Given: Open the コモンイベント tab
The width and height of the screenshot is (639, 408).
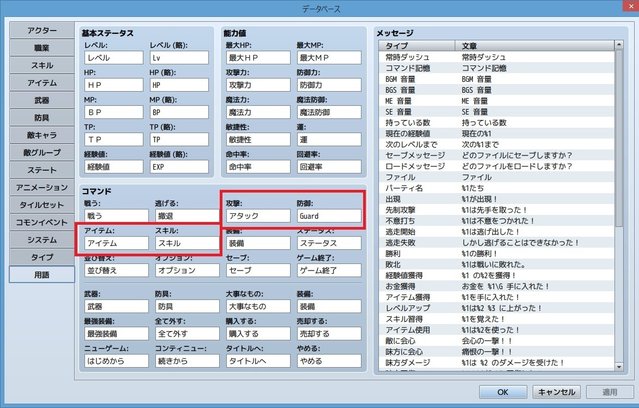Looking at the screenshot, I should [x=42, y=223].
